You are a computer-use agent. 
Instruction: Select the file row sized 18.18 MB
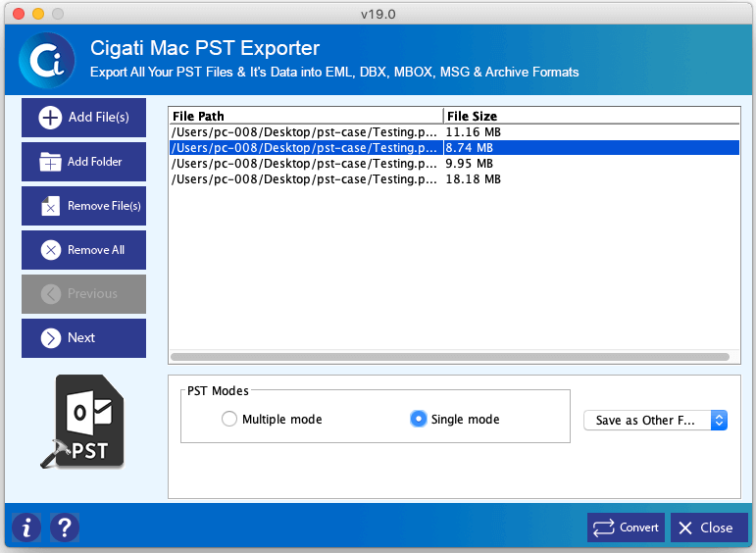point(454,179)
